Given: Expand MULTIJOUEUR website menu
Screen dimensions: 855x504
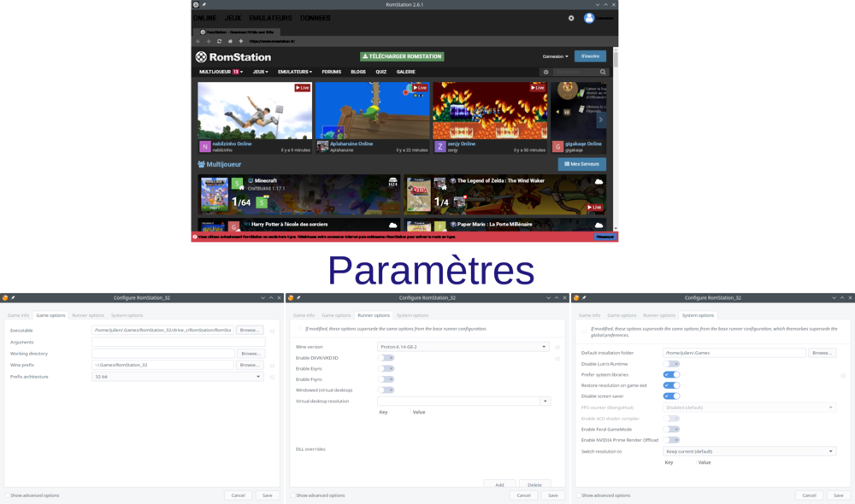Looking at the screenshot, I should coord(221,72).
